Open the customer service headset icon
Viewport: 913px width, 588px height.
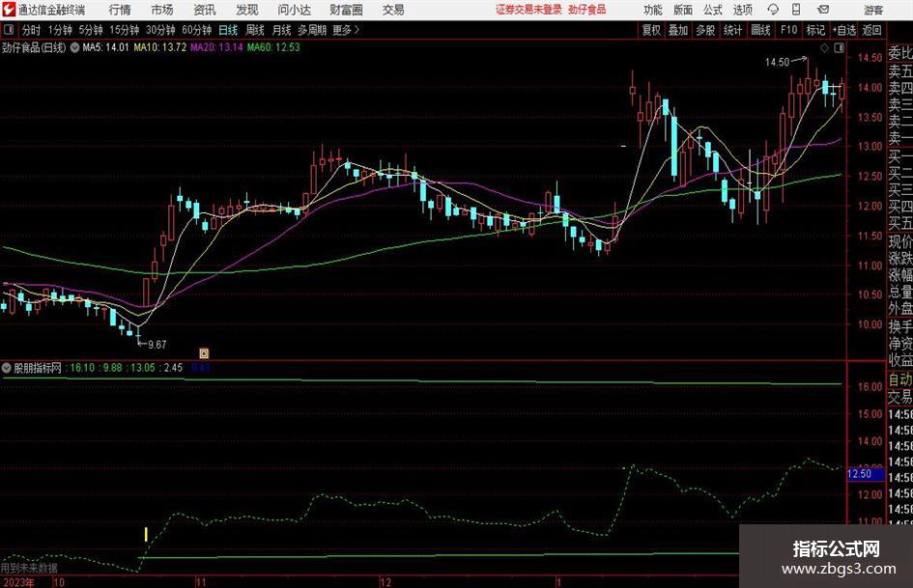click(773, 10)
